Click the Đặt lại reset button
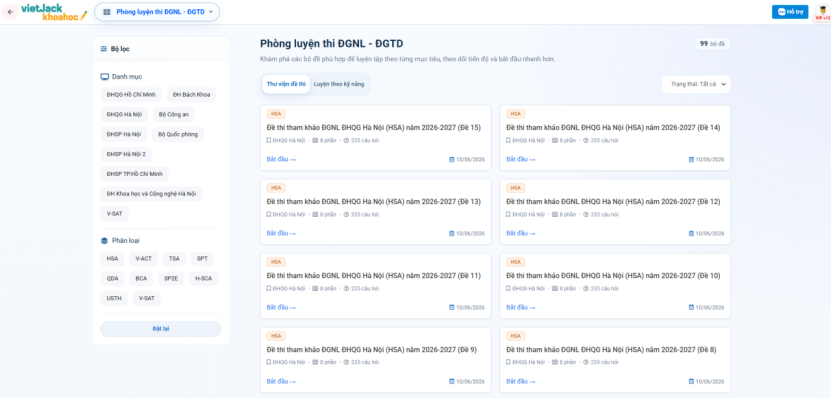The image size is (831, 398). pyautogui.click(x=161, y=329)
